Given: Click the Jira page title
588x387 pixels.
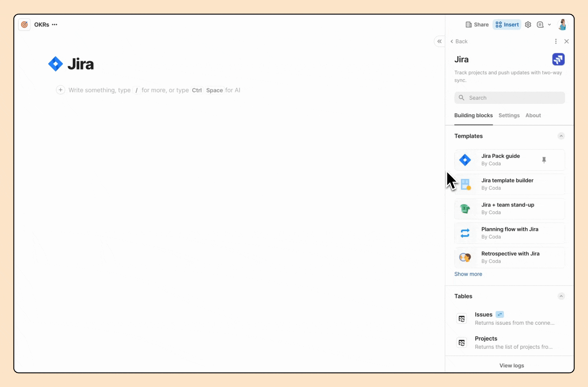Looking at the screenshot, I should pyautogui.click(x=81, y=64).
